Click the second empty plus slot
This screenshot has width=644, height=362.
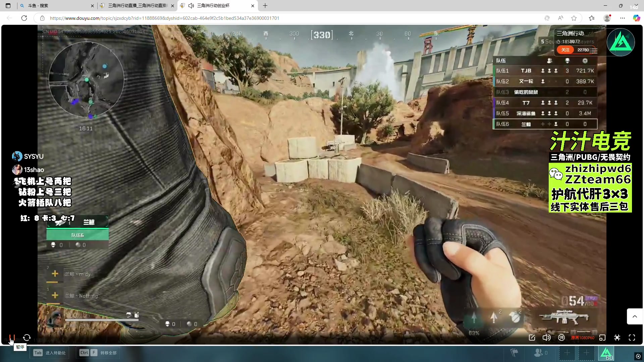pyautogui.click(x=586, y=353)
